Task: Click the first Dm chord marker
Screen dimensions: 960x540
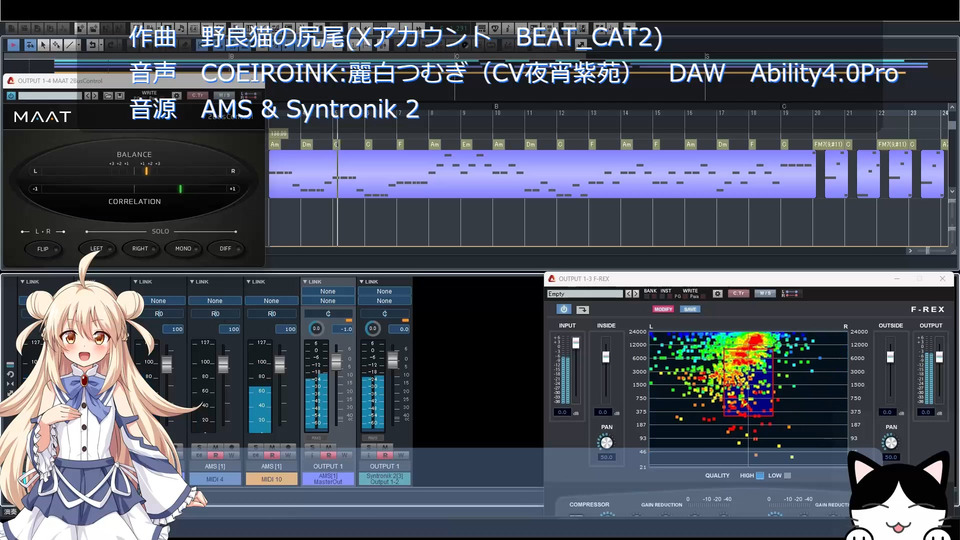Action: pyautogui.click(x=307, y=144)
